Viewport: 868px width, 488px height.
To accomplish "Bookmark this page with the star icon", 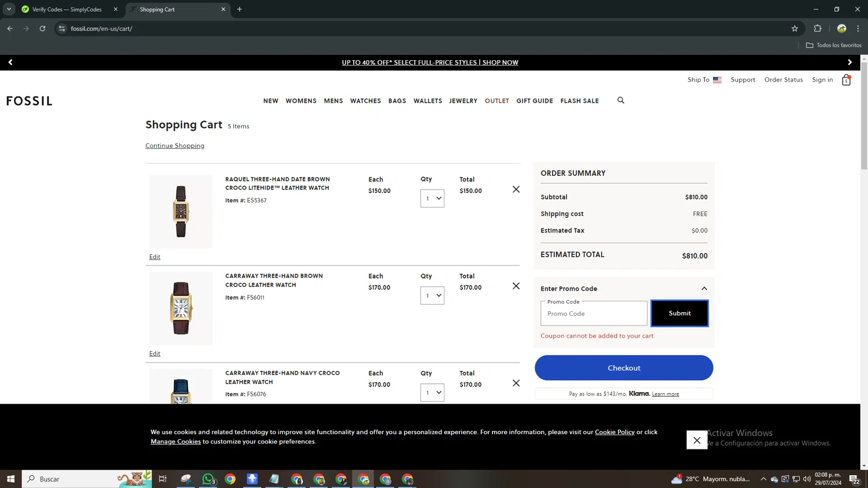I will (795, 28).
